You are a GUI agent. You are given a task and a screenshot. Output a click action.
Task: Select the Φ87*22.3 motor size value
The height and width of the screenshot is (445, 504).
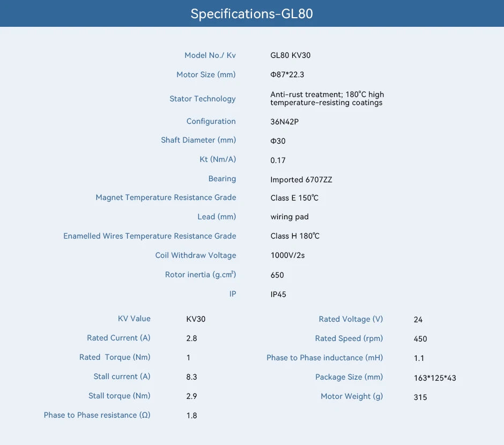(287, 75)
